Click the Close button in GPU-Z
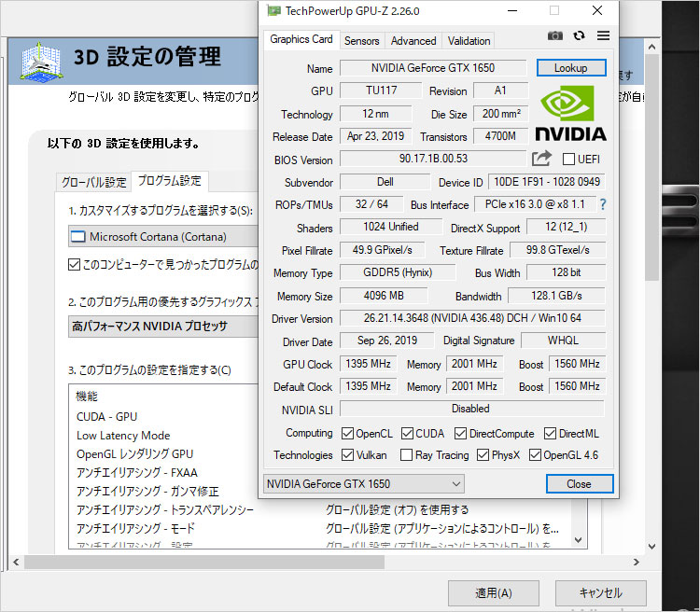 point(579,484)
